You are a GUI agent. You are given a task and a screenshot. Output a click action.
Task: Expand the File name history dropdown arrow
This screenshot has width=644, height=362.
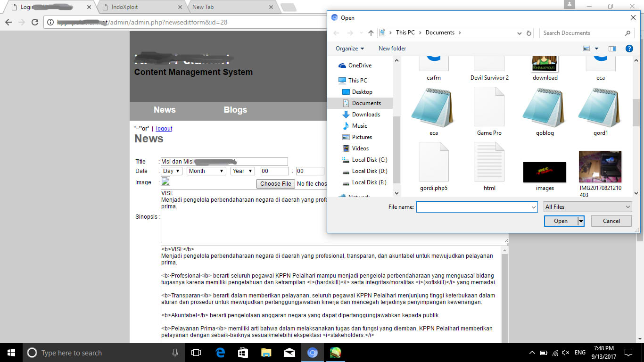(x=533, y=207)
